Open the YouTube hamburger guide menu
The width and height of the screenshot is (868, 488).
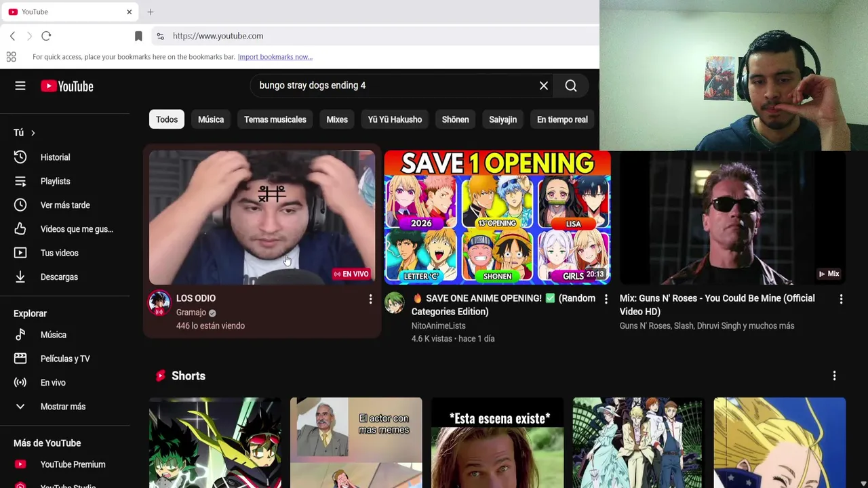point(20,86)
